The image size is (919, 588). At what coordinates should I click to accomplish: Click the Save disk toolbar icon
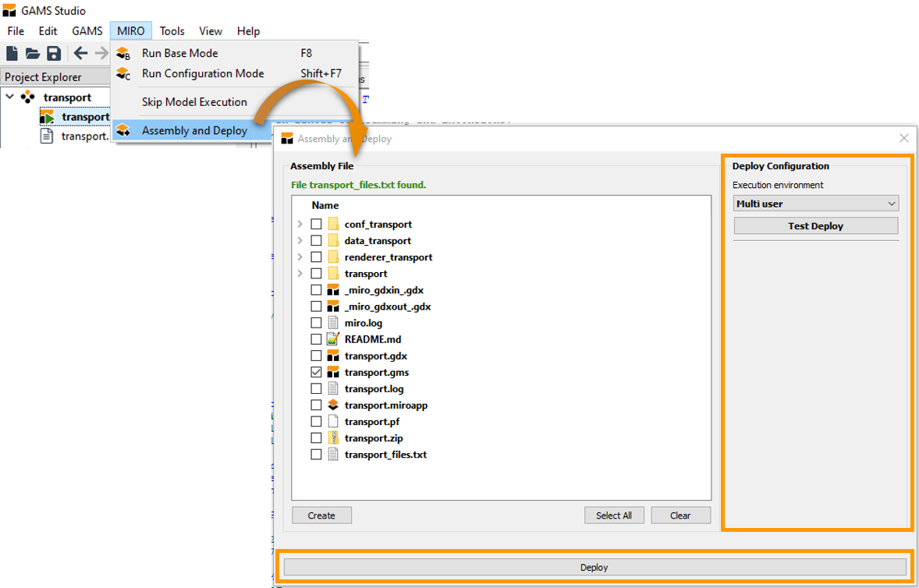click(54, 53)
